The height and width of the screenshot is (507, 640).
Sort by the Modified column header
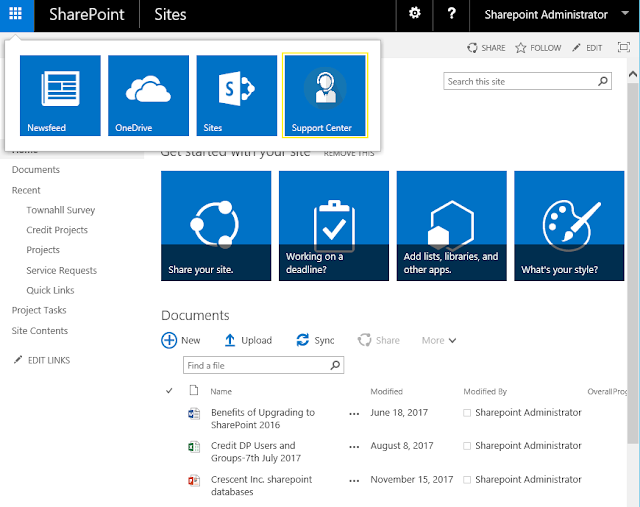point(387,391)
